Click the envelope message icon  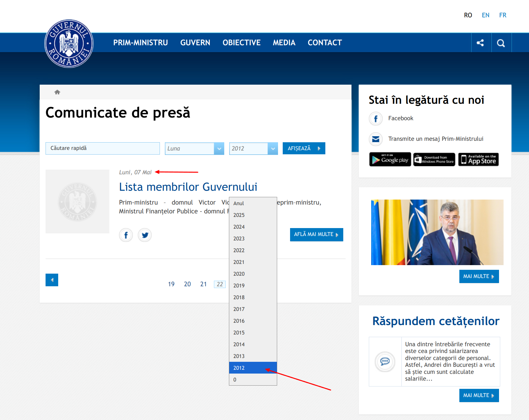pos(376,139)
